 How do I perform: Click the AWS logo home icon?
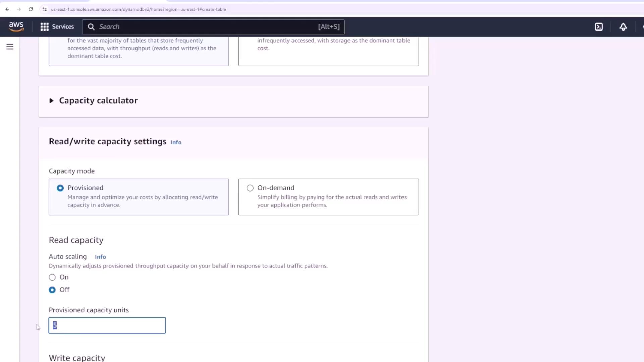coord(16,27)
